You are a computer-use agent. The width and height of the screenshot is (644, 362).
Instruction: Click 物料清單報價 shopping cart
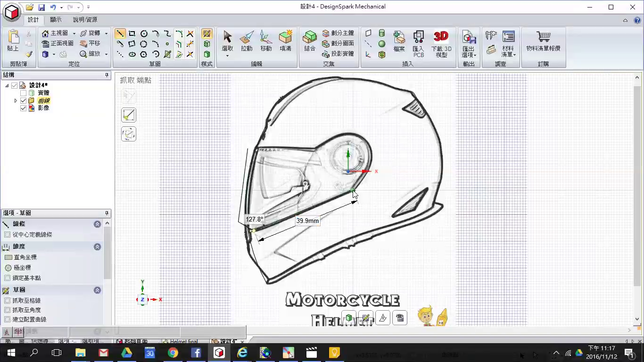543,41
